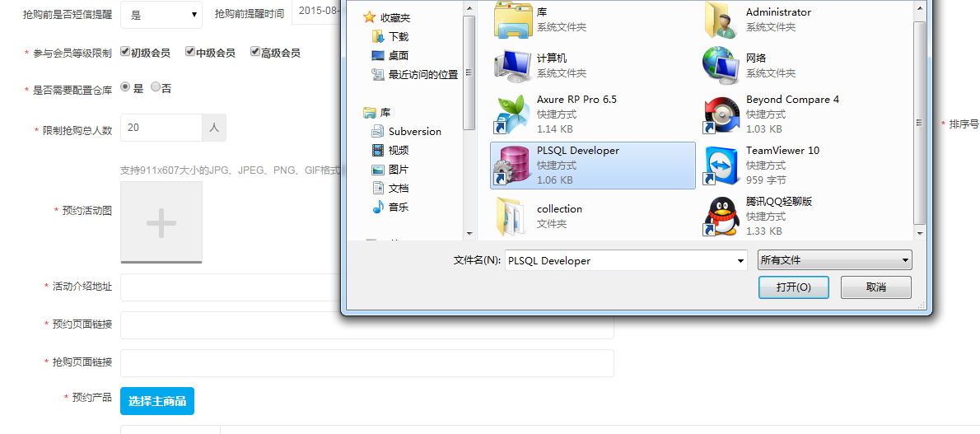The width and height of the screenshot is (980, 434).
Task: Select the 网络 network globe icon
Action: (721, 64)
